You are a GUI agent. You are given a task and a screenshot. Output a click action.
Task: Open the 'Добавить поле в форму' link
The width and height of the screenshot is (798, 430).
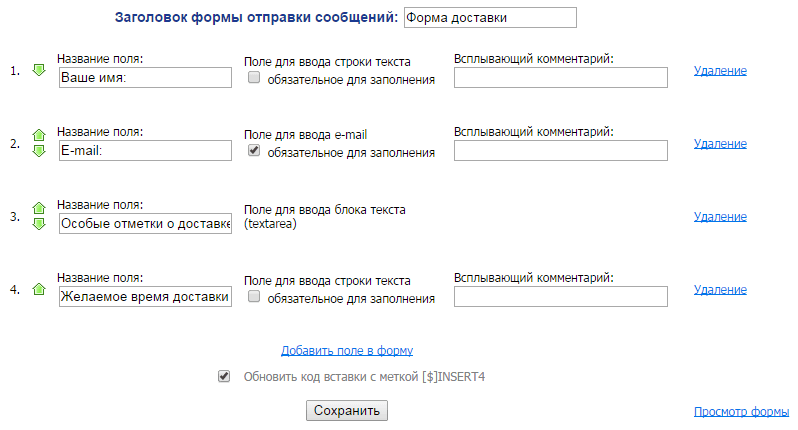coord(347,351)
